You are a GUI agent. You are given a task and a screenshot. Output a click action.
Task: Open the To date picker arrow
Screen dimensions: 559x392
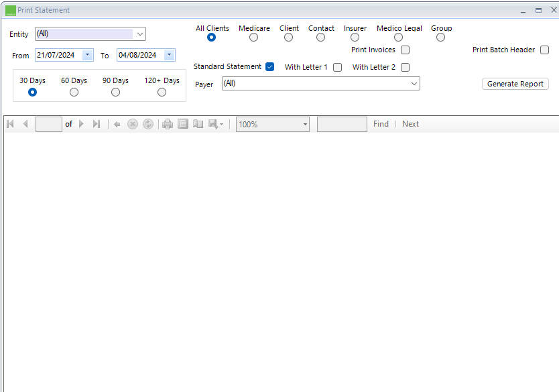point(170,55)
